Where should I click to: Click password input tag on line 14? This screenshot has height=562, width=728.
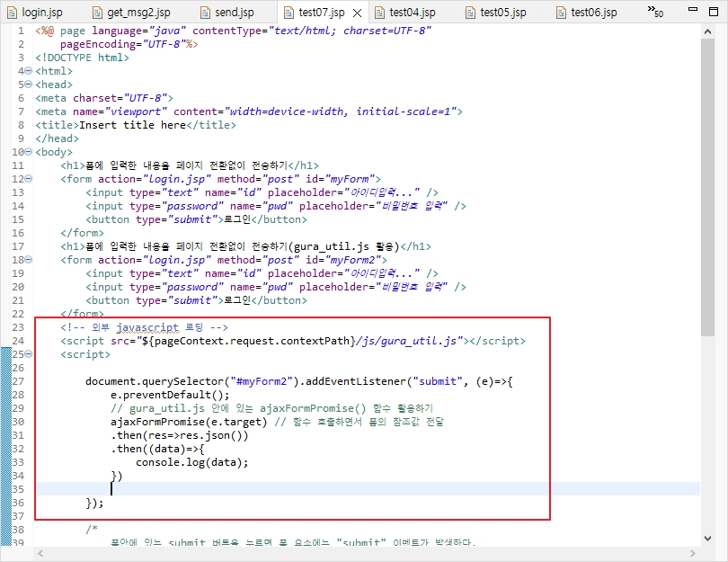[276, 206]
